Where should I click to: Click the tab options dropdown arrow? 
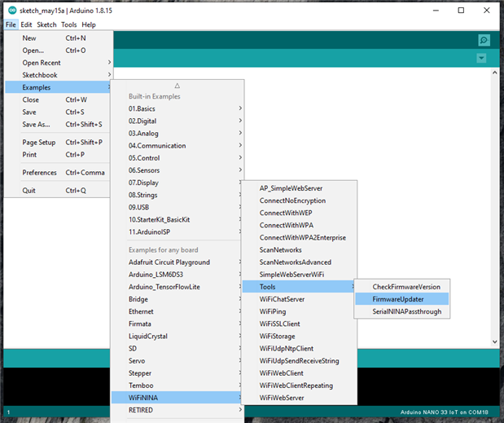point(481,58)
